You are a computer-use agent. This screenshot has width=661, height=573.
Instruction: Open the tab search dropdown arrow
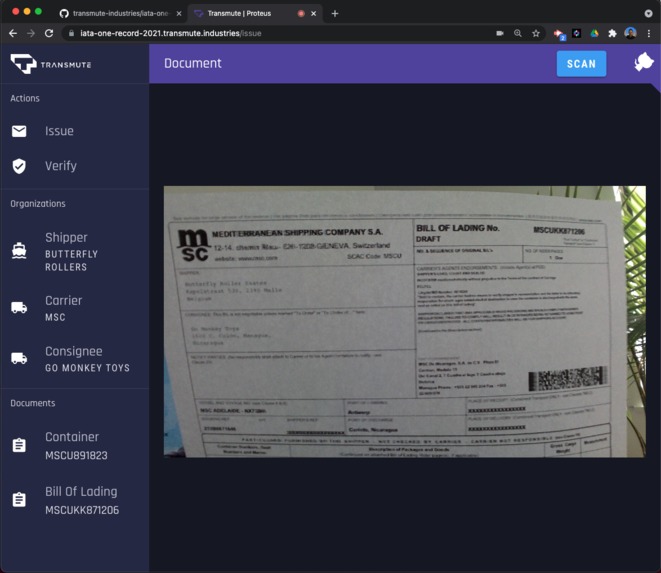coord(648,13)
